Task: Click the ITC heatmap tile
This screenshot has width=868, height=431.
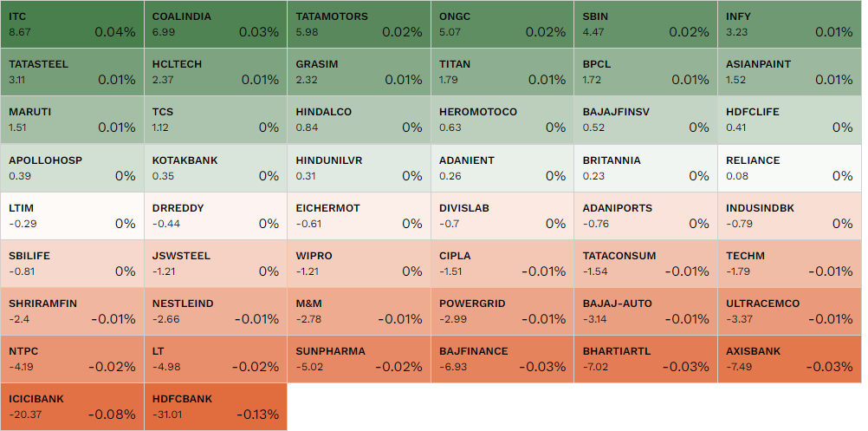Action: point(72,24)
